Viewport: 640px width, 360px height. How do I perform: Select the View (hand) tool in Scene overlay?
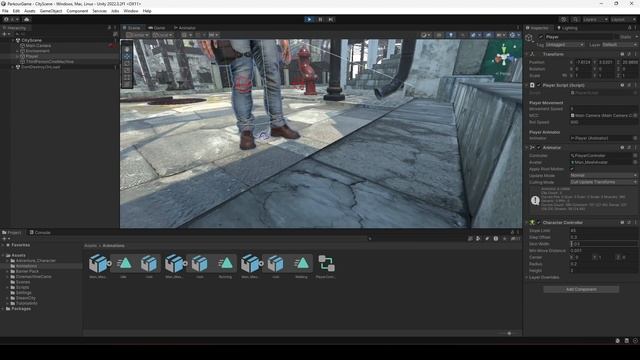127,49
